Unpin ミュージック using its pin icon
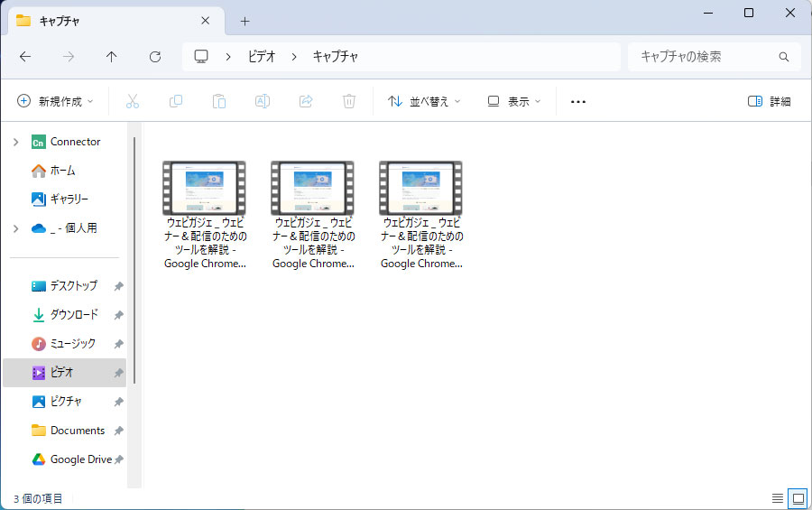The image size is (812, 510). 118,344
